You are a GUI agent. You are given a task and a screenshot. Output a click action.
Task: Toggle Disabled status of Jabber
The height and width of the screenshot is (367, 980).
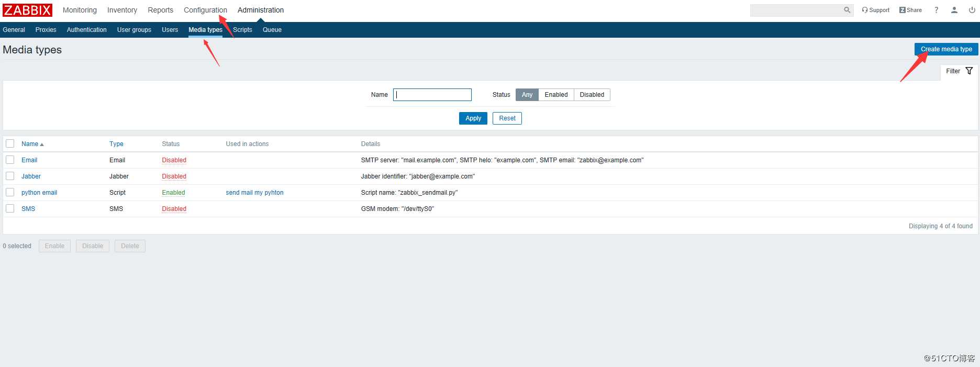(x=174, y=176)
